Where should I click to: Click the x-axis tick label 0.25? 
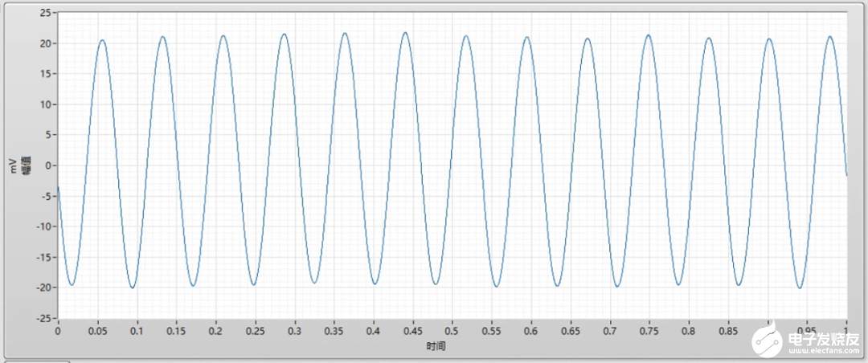tap(256, 330)
